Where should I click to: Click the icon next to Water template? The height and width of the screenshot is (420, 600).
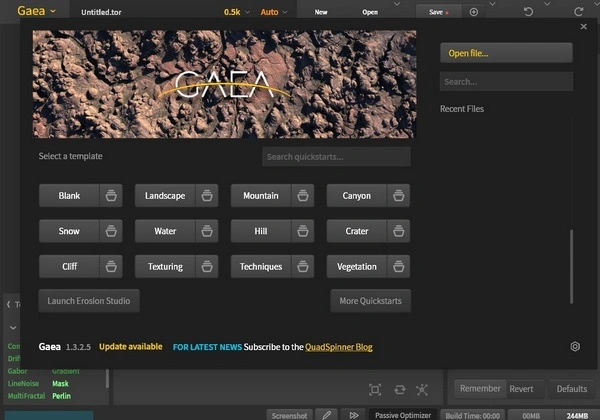coord(208,232)
